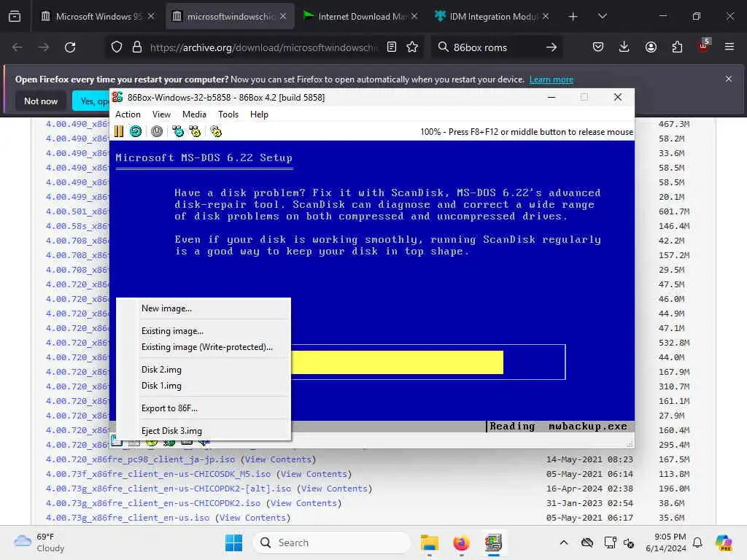Open Firefox extensions puzzle icon
The image size is (747, 560).
tap(677, 47)
